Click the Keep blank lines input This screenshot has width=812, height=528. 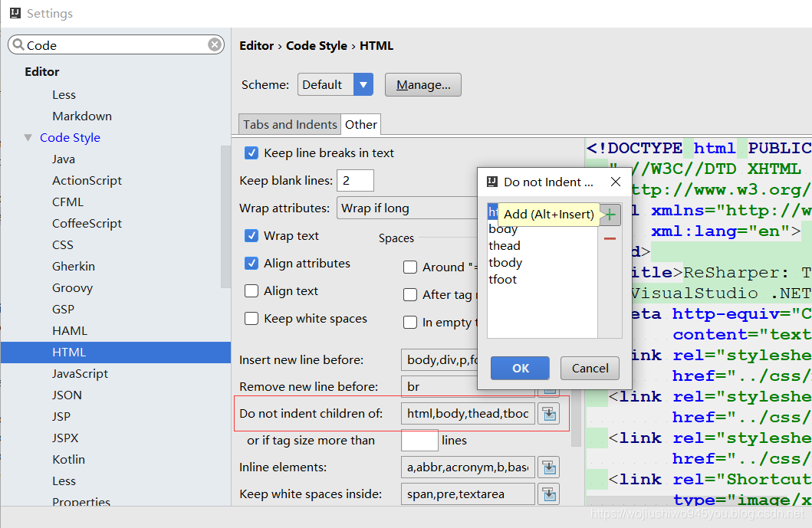(355, 181)
